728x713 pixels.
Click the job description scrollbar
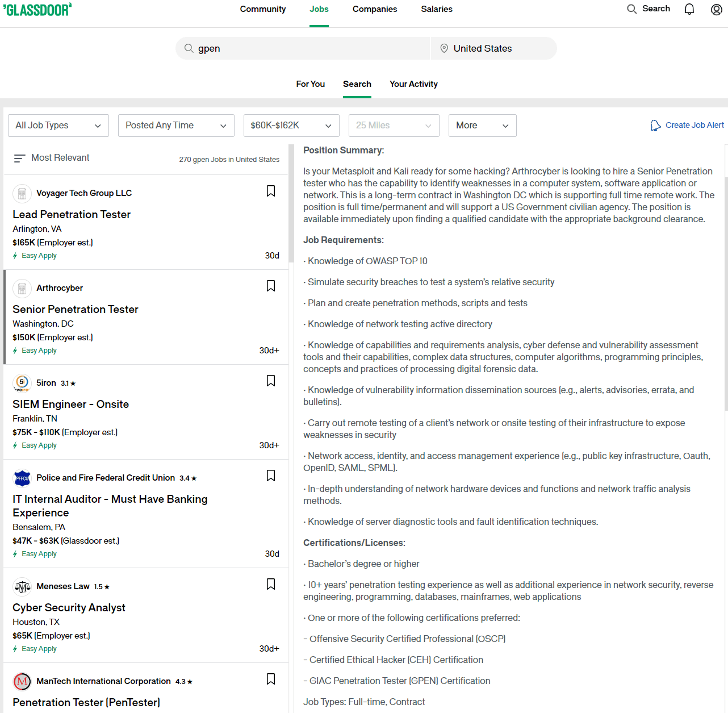click(x=726, y=293)
